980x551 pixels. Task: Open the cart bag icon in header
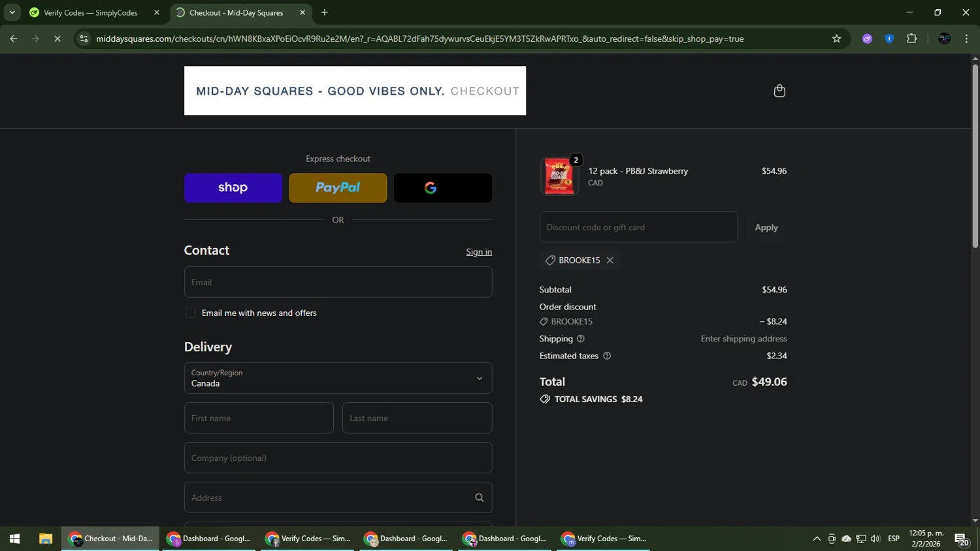click(x=779, y=91)
